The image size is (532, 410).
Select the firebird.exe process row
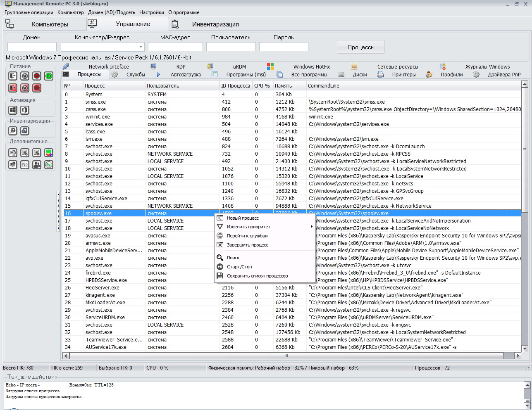[x=292, y=273]
